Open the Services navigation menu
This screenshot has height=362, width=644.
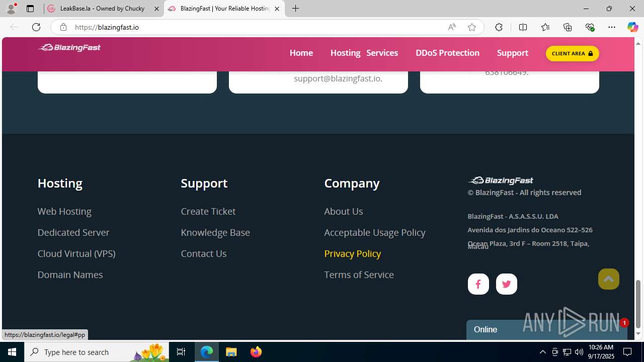tap(382, 53)
